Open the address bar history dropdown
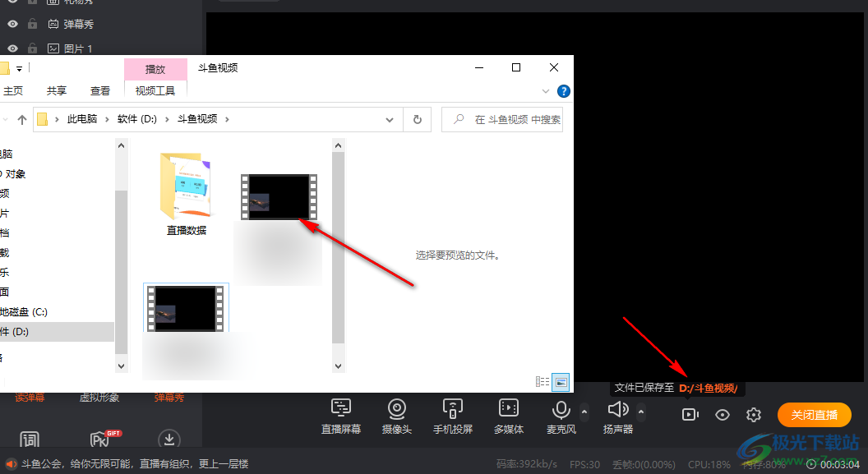The height and width of the screenshot is (474, 868). 390,119
